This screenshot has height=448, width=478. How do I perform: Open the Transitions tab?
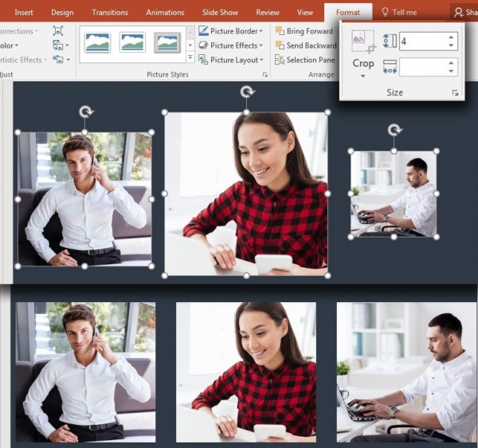pyautogui.click(x=109, y=12)
